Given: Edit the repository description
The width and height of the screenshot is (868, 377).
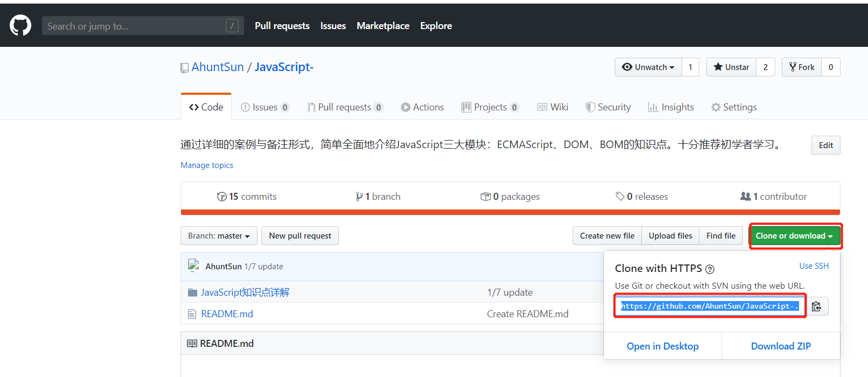Looking at the screenshot, I should coord(826,145).
